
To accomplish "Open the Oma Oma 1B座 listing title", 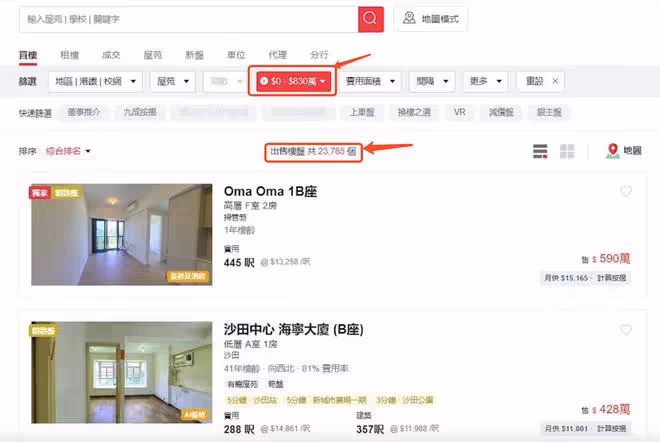I will point(270,192).
